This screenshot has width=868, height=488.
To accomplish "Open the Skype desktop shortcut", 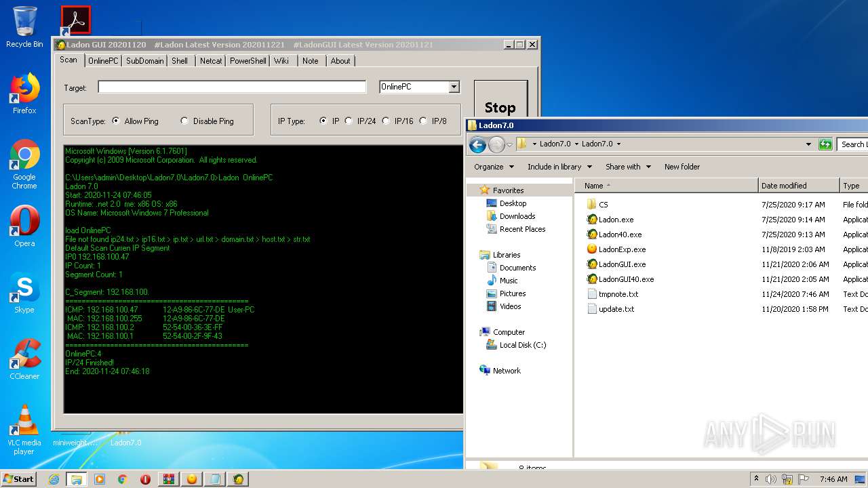I will click(24, 293).
